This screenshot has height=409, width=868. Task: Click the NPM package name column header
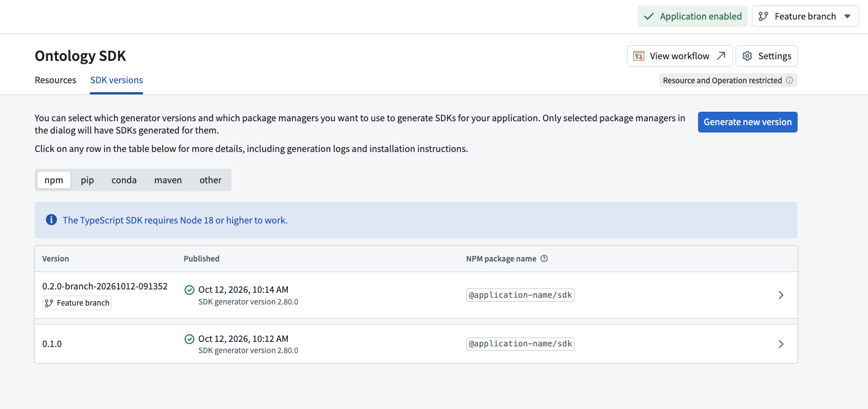[501, 259]
